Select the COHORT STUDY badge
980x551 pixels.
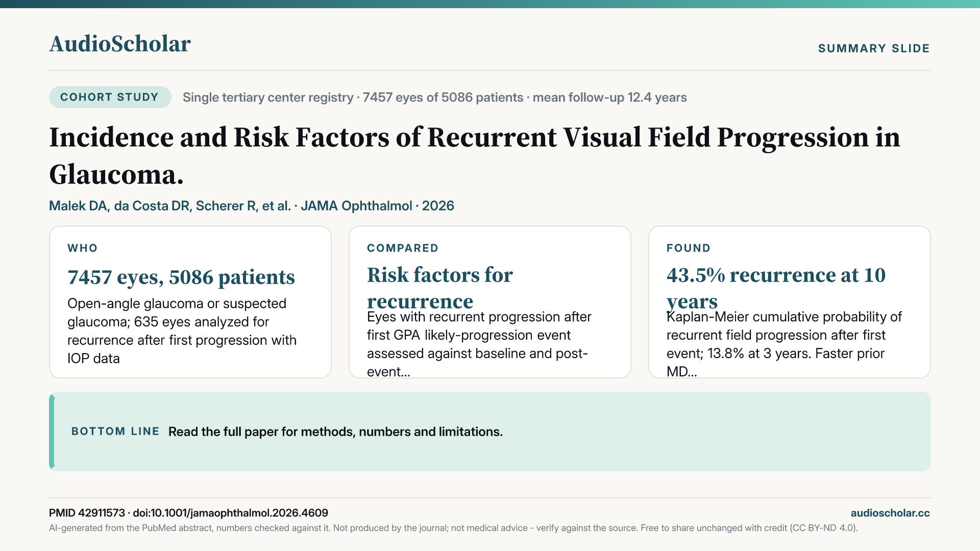[110, 97]
